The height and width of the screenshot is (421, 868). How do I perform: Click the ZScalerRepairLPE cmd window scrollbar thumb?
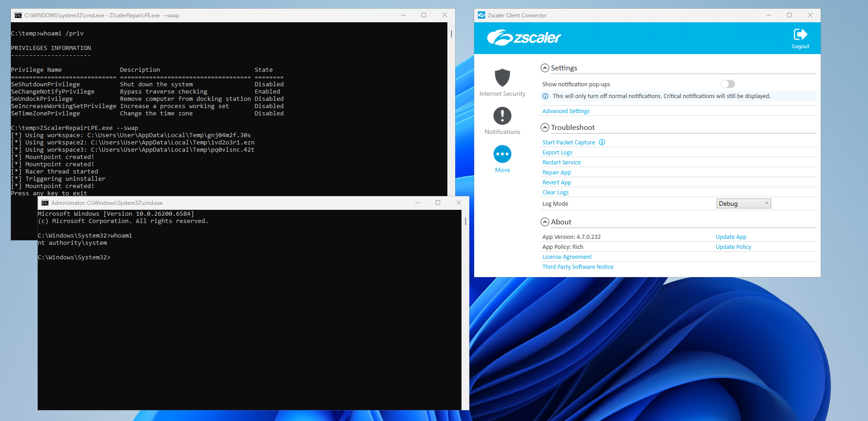[x=451, y=34]
